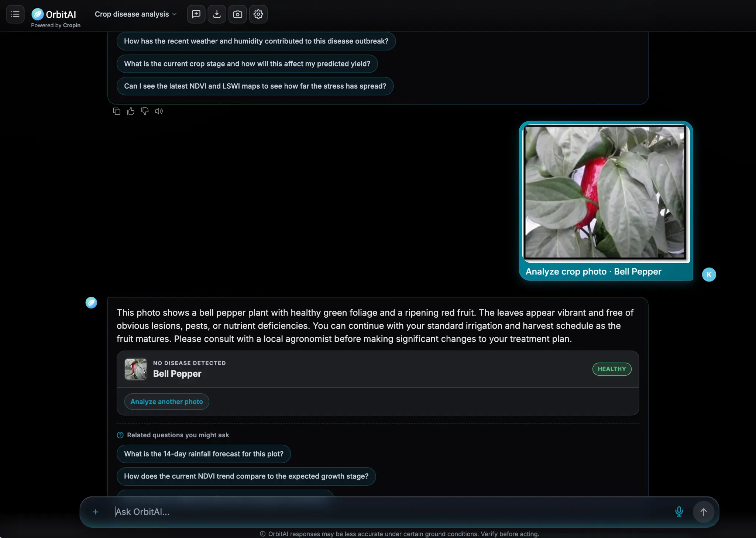756x538 pixels.
Task: Open the camera capture icon
Action: [x=237, y=14]
